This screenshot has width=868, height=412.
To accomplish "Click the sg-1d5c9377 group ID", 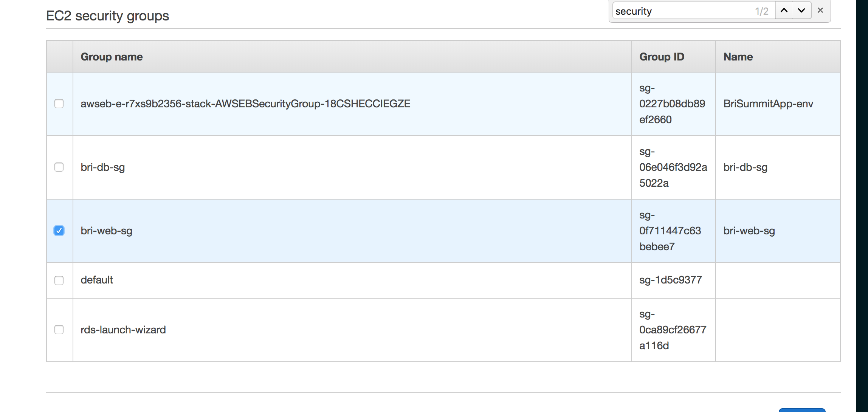I will click(670, 280).
